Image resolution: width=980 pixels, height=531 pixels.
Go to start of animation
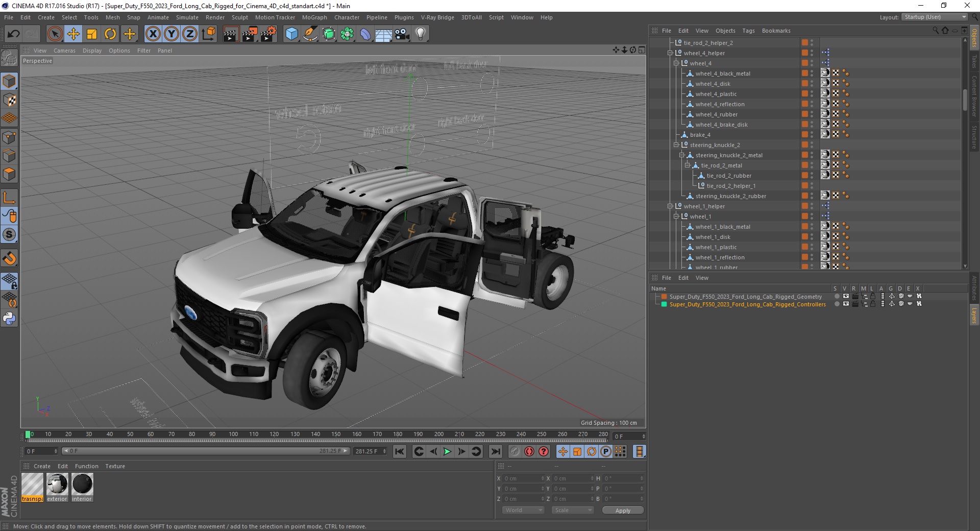[400, 451]
